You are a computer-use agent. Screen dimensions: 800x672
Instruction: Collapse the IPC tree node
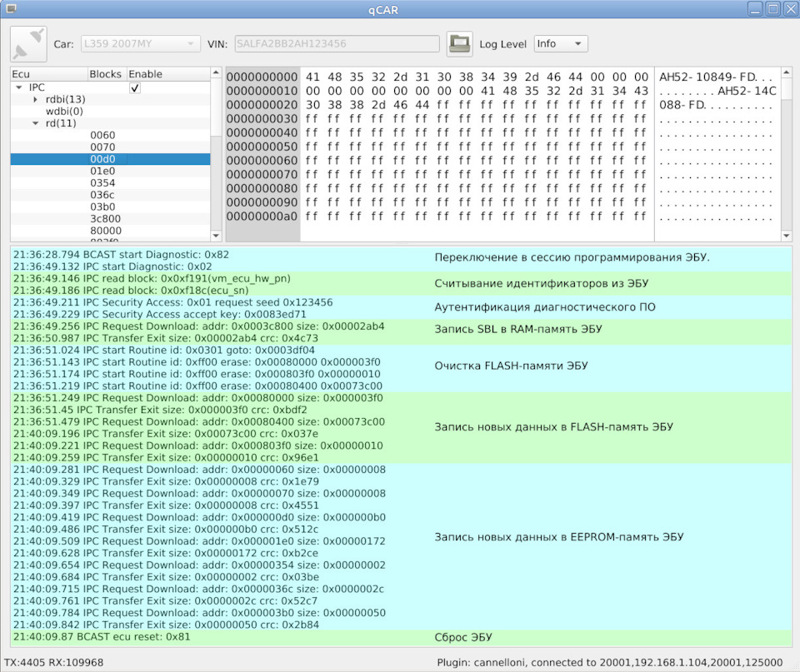pyautogui.click(x=18, y=87)
